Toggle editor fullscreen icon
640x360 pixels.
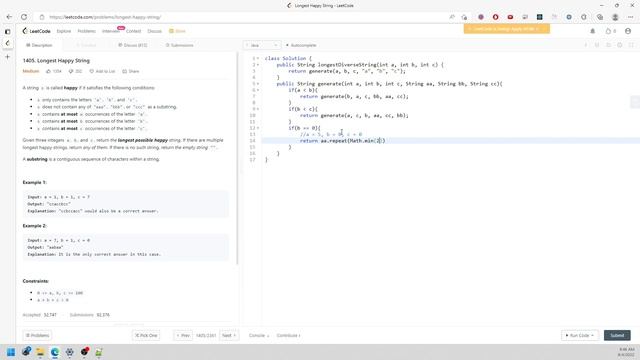pos(631,45)
